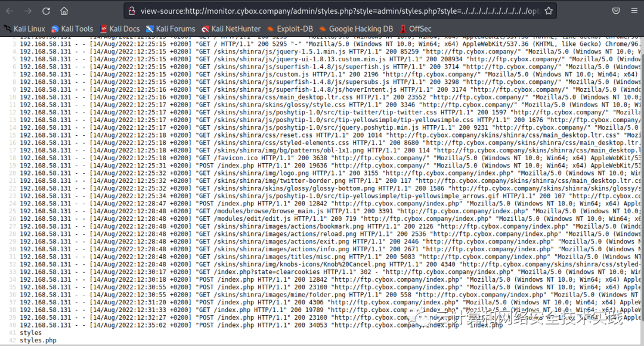Click '/skins/shinra/images/actions/reload.png' log entry
Image resolution: width=644 pixels, height=346 pixels.
click(x=285, y=233)
